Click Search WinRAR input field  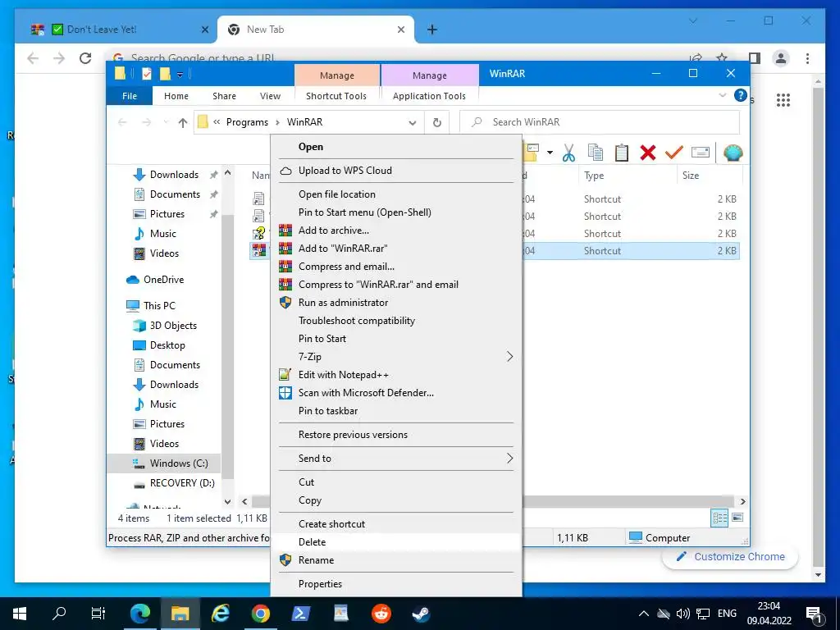[600, 122]
